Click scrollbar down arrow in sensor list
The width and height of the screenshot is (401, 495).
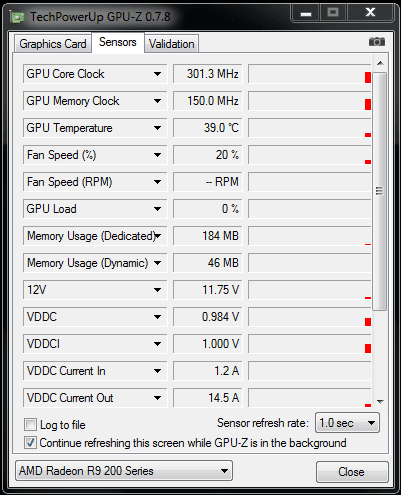[380, 401]
